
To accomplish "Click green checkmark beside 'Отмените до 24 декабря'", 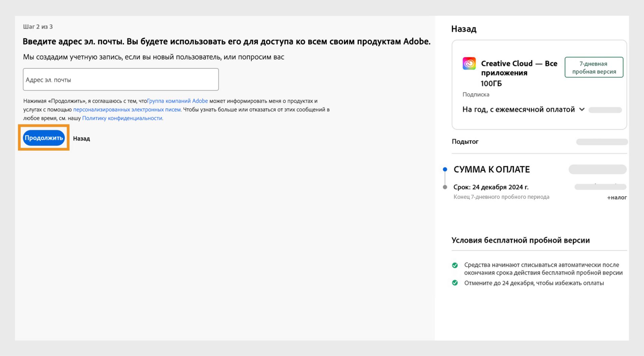I will point(455,283).
